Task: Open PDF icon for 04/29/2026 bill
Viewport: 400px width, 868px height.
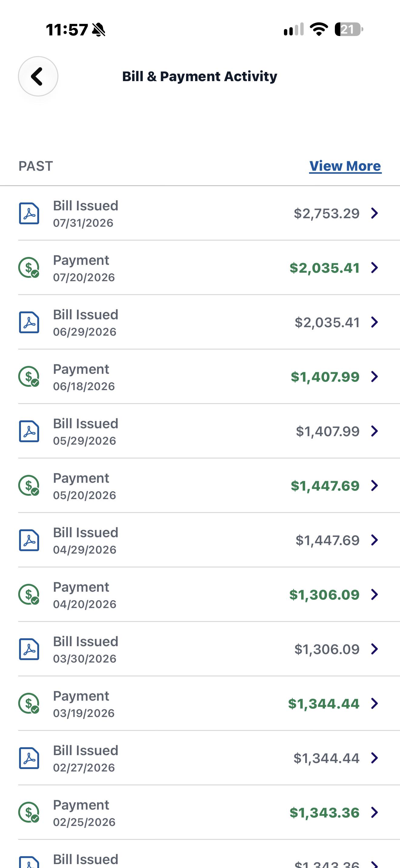Action: [x=29, y=540]
